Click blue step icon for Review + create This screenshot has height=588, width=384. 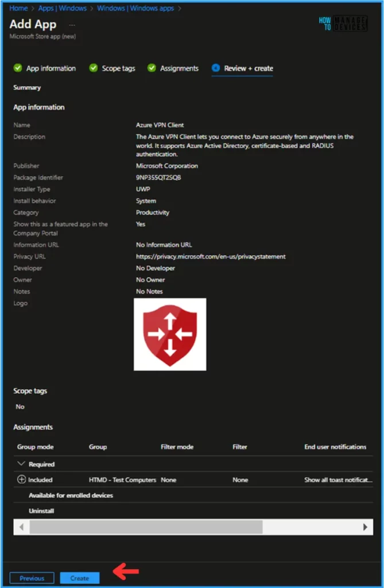[216, 68]
